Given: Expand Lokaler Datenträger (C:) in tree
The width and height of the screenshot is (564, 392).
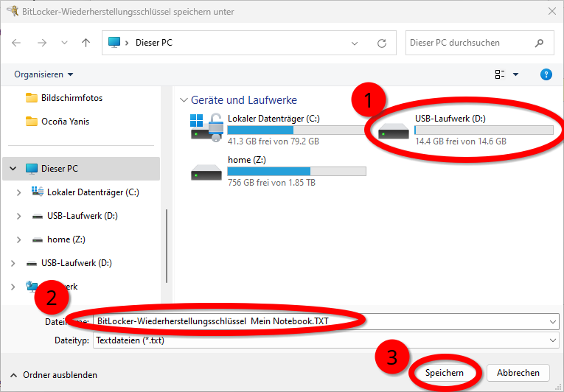Looking at the screenshot, I should [x=18, y=192].
